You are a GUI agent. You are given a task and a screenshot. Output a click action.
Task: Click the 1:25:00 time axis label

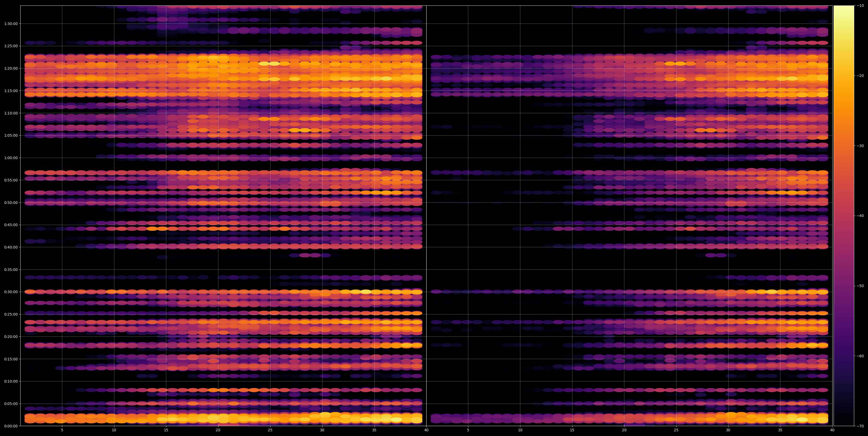tap(11, 46)
